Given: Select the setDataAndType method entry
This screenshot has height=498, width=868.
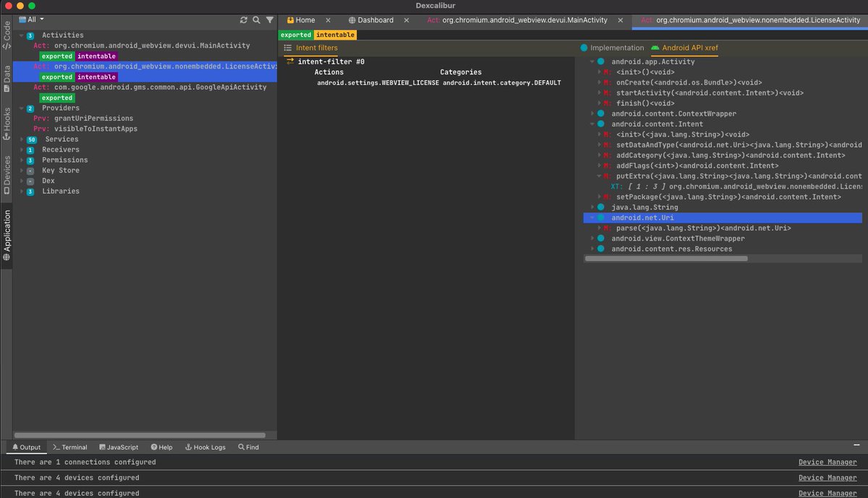Looking at the screenshot, I should (x=733, y=145).
